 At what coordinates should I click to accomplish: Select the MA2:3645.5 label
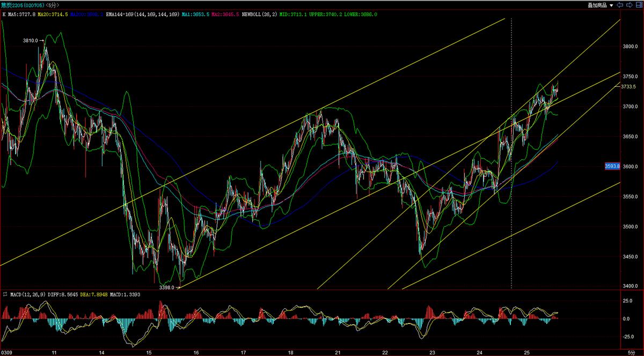point(224,14)
